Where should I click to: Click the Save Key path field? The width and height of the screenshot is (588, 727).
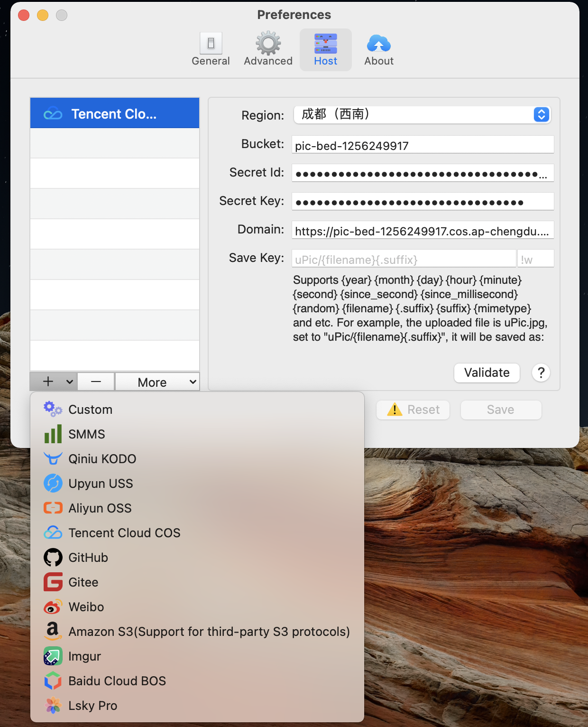(404, 259)
